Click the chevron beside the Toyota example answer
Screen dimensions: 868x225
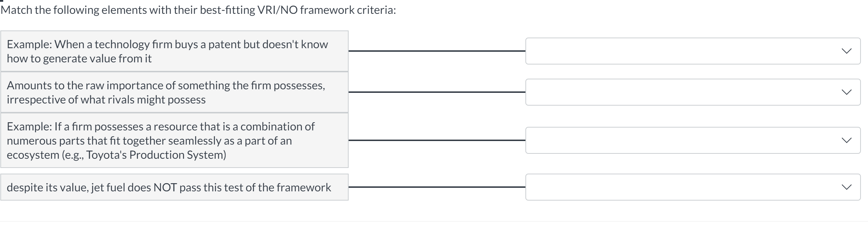coord(847,140)
